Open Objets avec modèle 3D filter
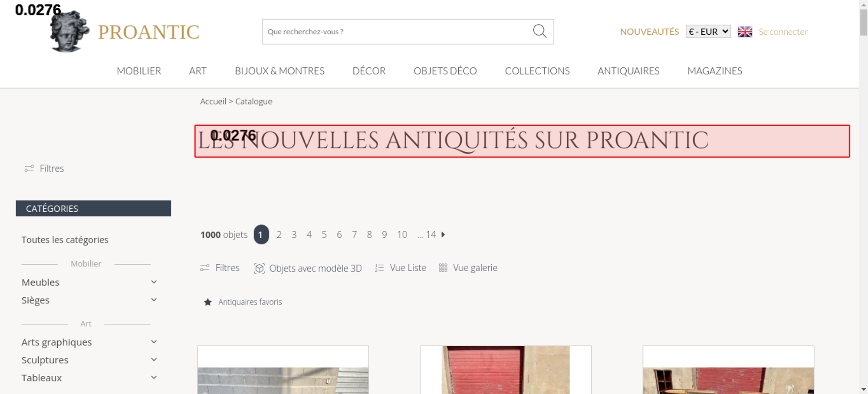This screenshot has width=868, height=394. pyautogui.click(x=308, y=268)
